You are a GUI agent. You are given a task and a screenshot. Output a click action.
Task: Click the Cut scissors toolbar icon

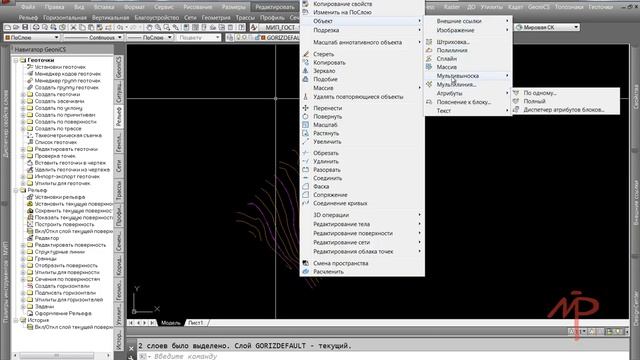(x=73, y=27)
